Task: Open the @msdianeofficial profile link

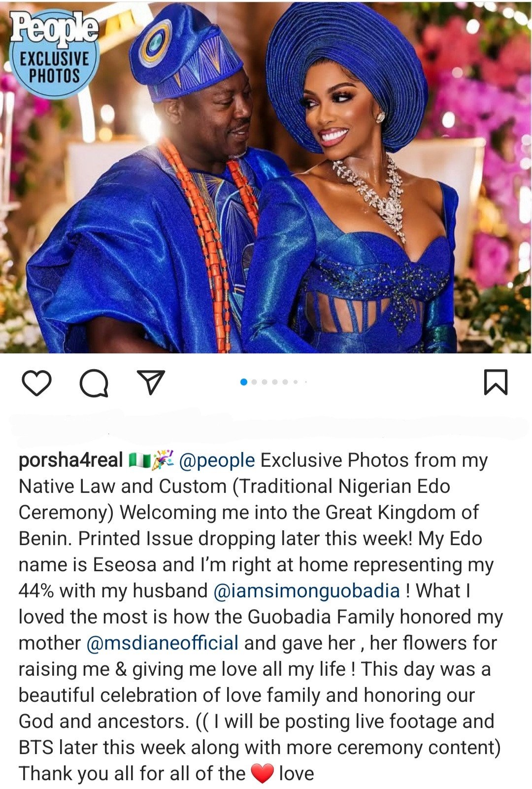Action: point(163,643)
